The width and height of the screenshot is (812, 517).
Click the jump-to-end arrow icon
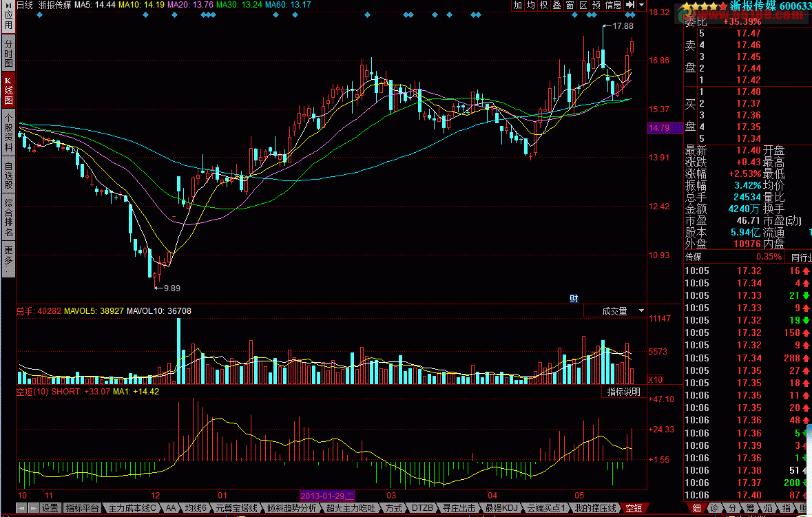point(630,6)
